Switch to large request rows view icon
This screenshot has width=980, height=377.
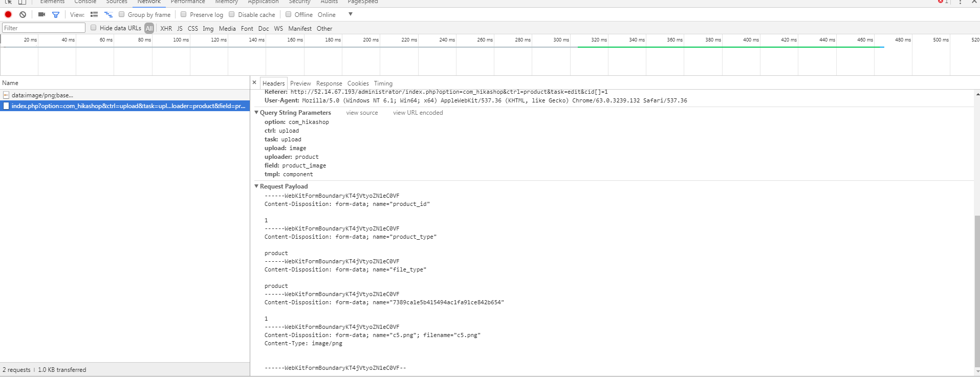(x=94, y=14)
